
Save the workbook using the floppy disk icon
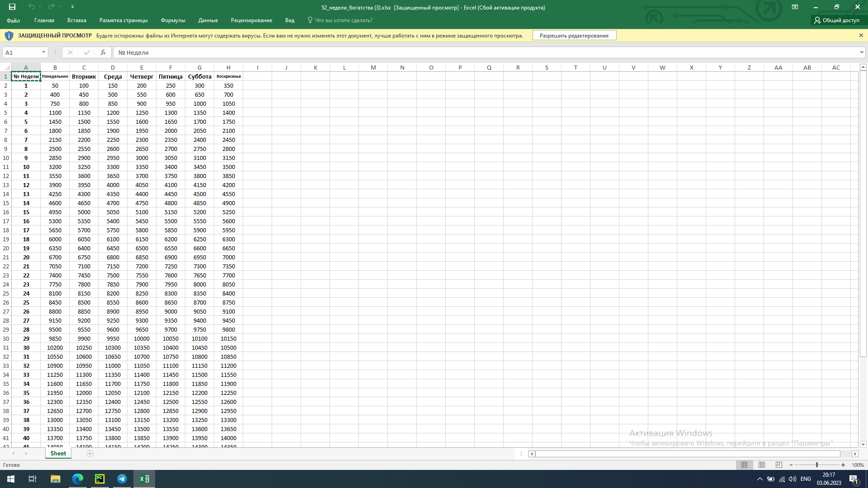pyautogui.click(x=12, y=7)
